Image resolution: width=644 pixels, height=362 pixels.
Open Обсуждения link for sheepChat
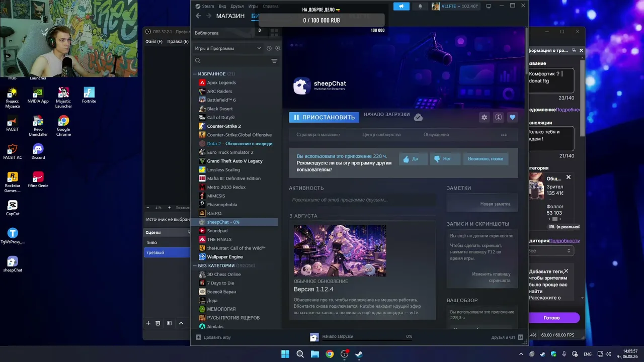(436, 135)
